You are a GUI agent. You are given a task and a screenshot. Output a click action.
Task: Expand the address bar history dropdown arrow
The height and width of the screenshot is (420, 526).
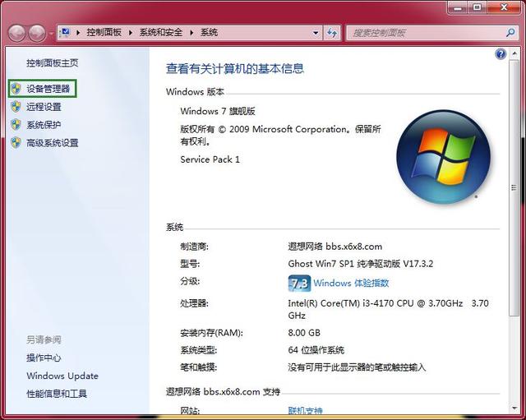pos(316,33)
